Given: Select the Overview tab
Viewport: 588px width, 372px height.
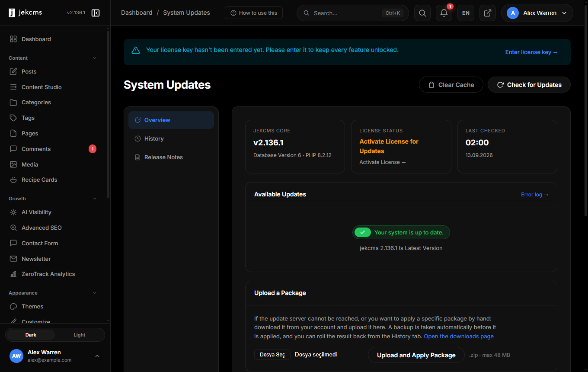Looking at the screenshot, I should click(x=171, y=120).
